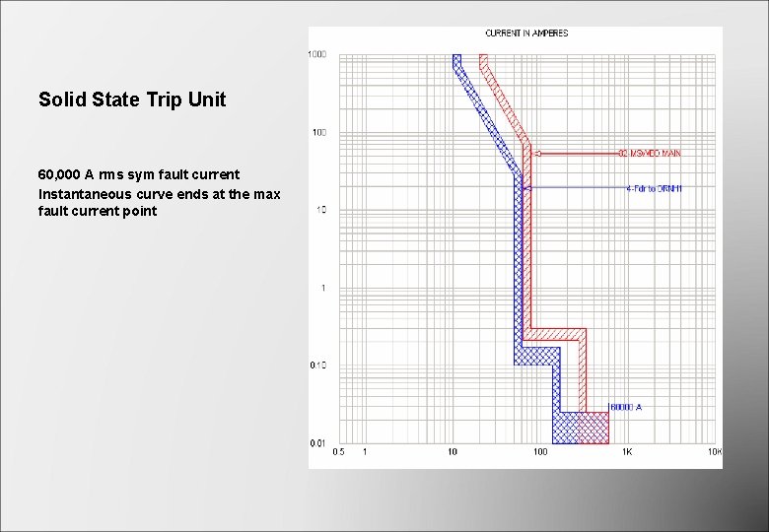Click the square marker on the red leader line
769x532 pixels.
pyautogui.click(x=538, y=154)
